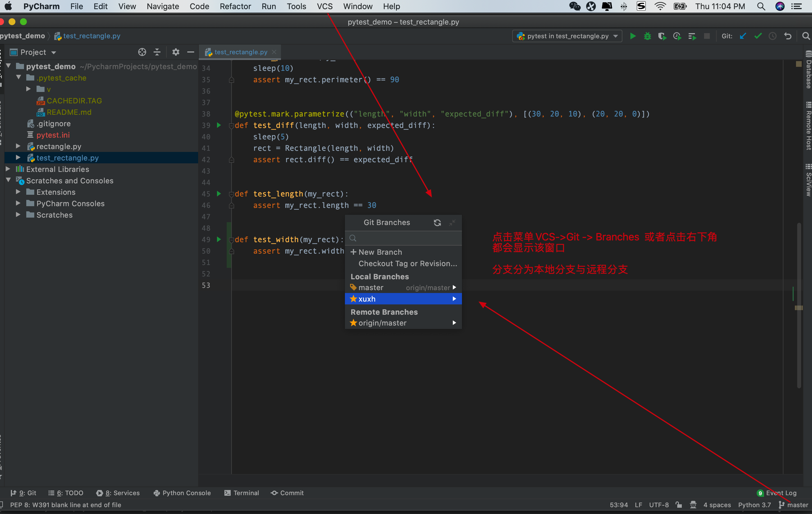Refresh the Git Branches popup
The height and width of the screenshot is (514, 812).
point(437,223)
